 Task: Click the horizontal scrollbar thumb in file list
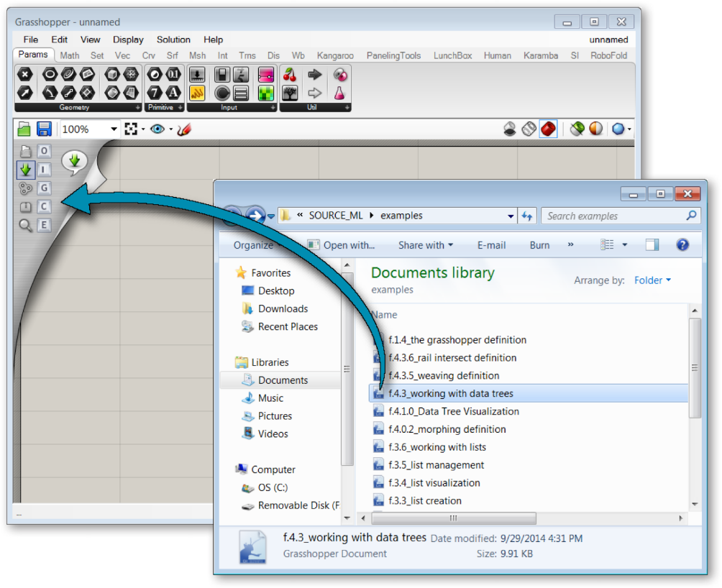454,518
